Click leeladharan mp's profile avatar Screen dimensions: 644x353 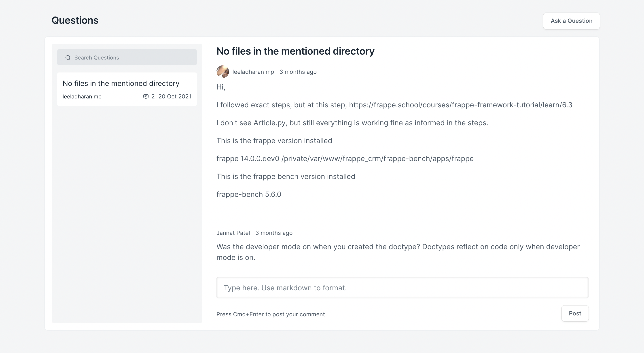pyautogui.click(x=222, y=71)
